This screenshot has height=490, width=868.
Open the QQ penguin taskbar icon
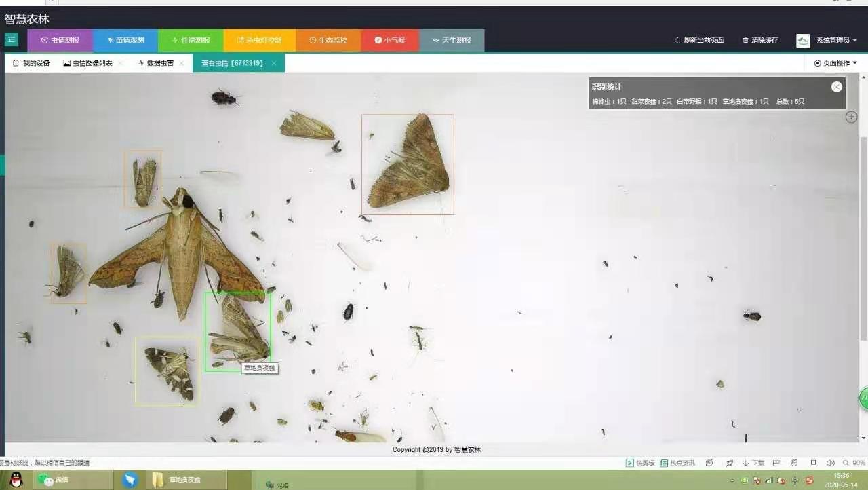coord(16,480)
